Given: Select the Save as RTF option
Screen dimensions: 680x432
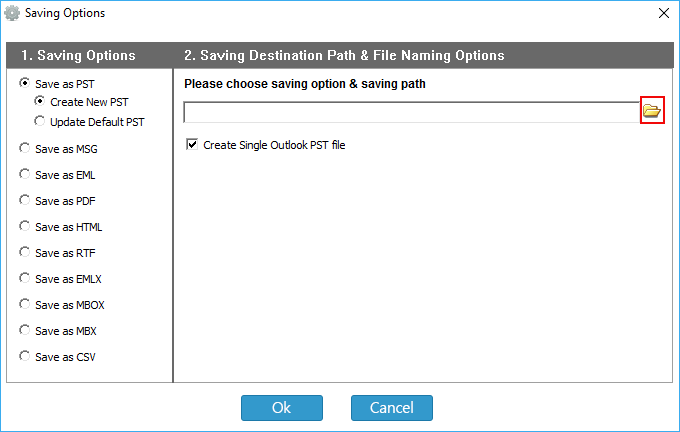Looking at the screenshot, I should pos(25,252).
